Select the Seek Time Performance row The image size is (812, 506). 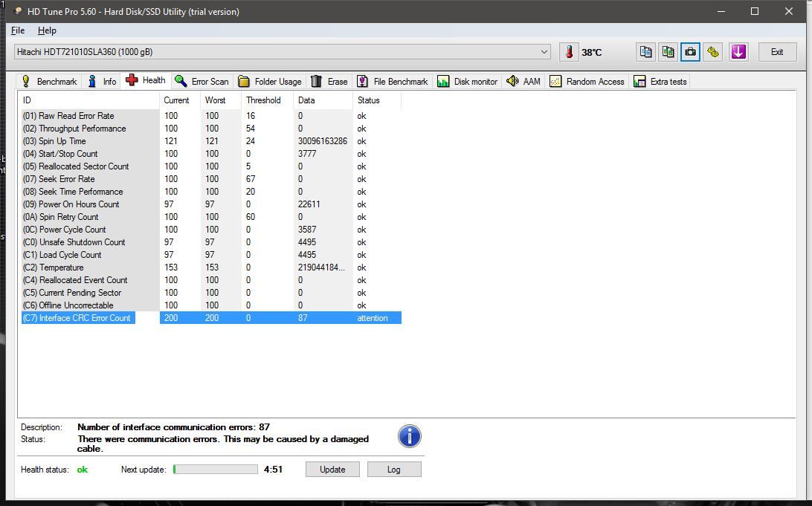[x=211, y=192]
